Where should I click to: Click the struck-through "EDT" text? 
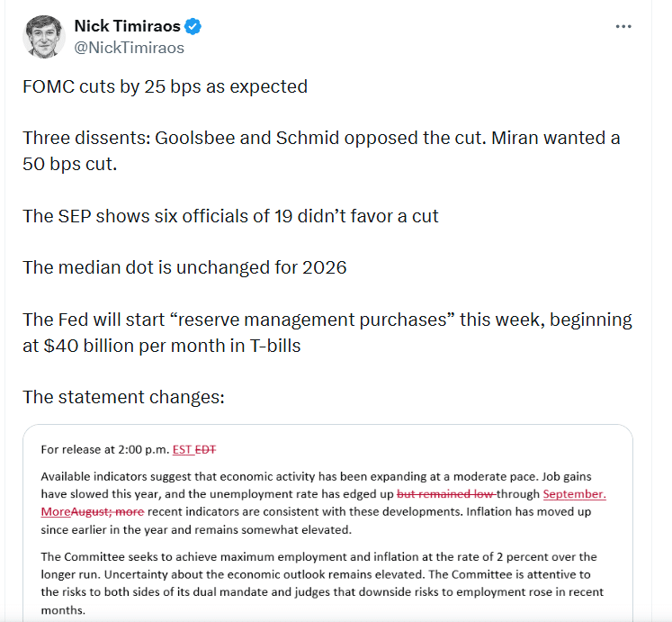pyautogui.click(x=206, y=449)
